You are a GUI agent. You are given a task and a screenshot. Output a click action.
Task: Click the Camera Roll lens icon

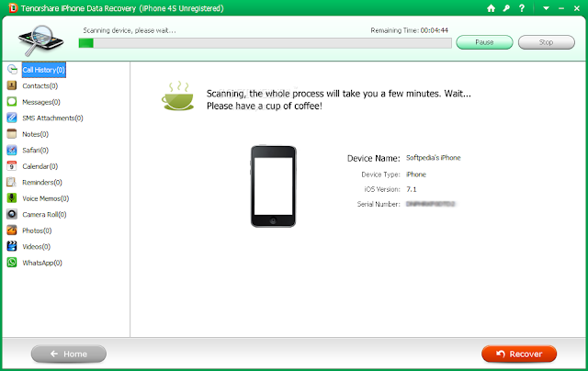(x=12, y=214)
